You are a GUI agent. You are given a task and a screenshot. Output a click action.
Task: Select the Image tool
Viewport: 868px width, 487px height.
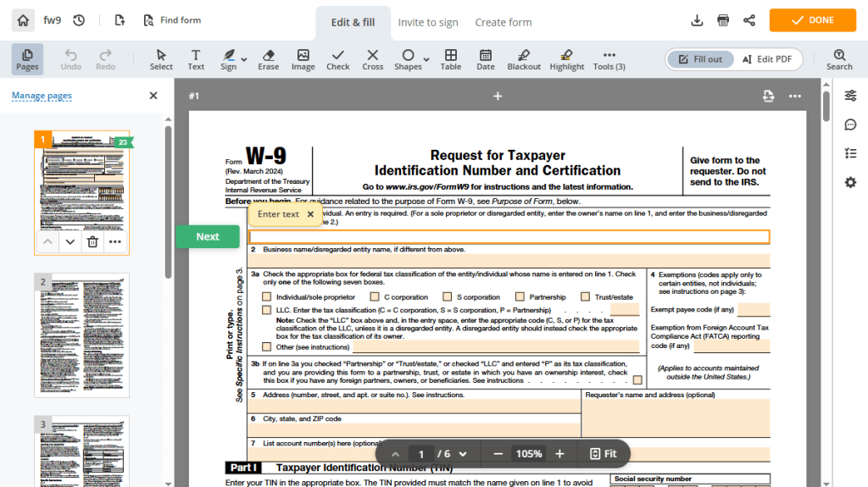303,59
